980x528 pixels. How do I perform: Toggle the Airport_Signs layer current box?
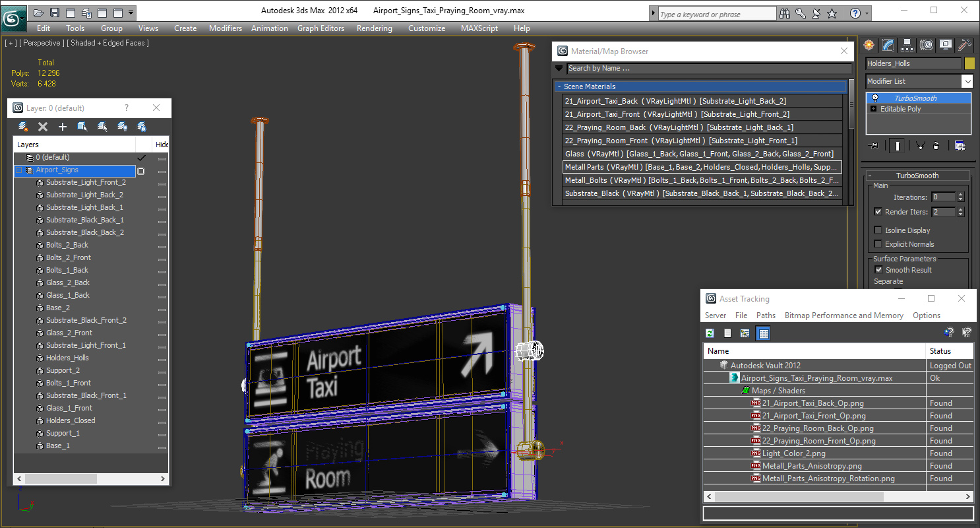tap(140, 171)
